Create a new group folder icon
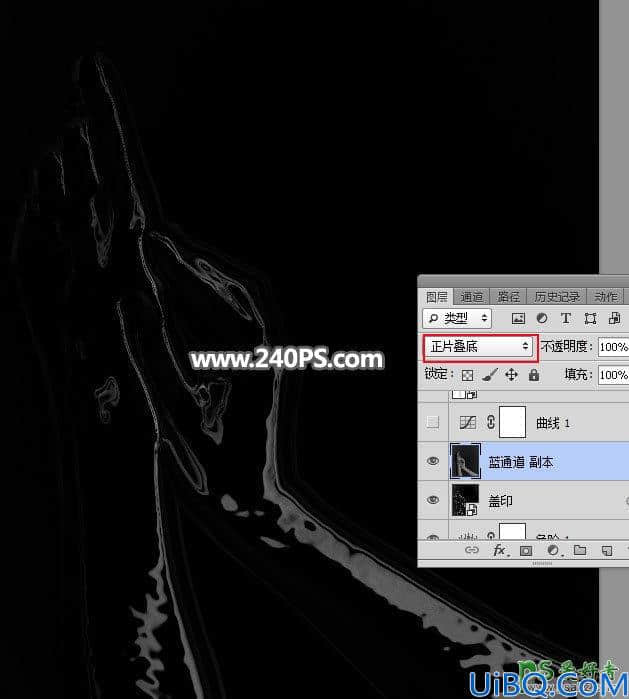629x699 pixels. 580,550
